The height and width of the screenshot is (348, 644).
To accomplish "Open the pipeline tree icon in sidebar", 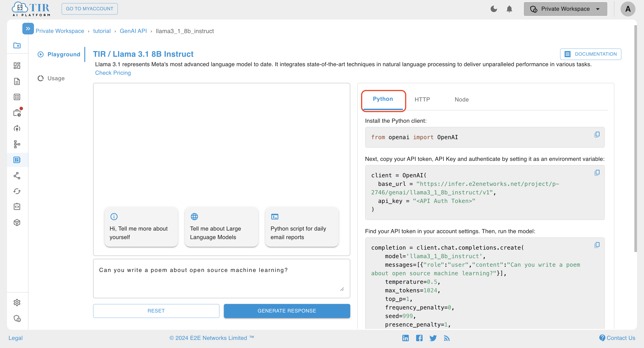I will pyautogui.click(x=17, y=144).
